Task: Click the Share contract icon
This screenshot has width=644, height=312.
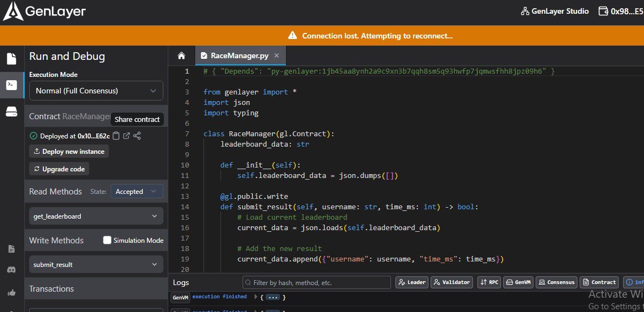Action: click(137, 136)
